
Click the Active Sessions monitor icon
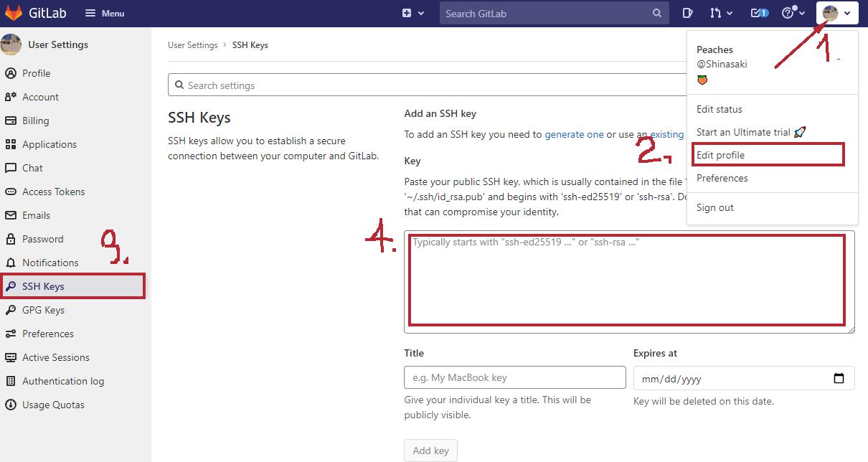pyautogui.click(x=10, y=357)
